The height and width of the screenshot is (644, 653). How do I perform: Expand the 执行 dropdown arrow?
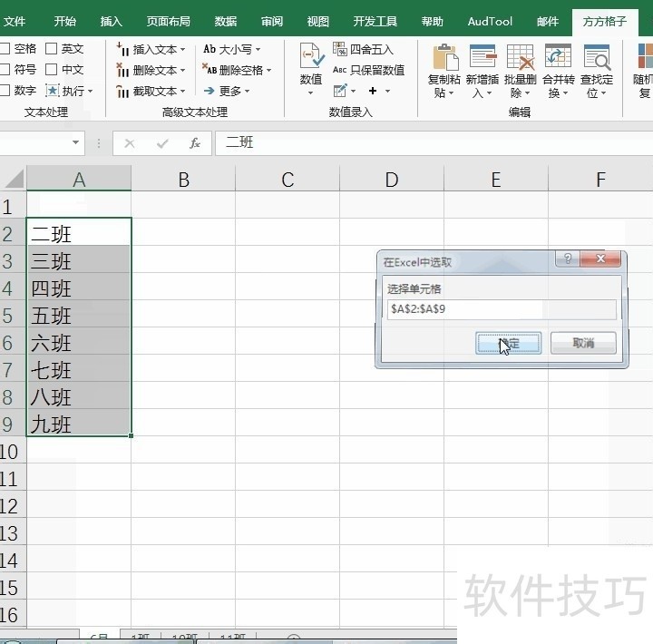(90, 91)
